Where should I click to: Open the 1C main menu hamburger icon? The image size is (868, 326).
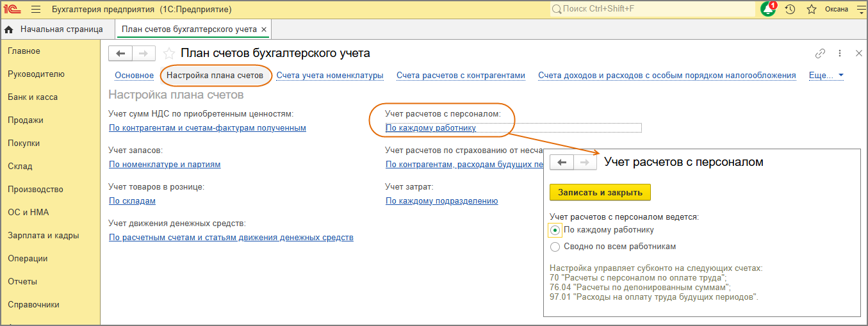coord(36,10)
